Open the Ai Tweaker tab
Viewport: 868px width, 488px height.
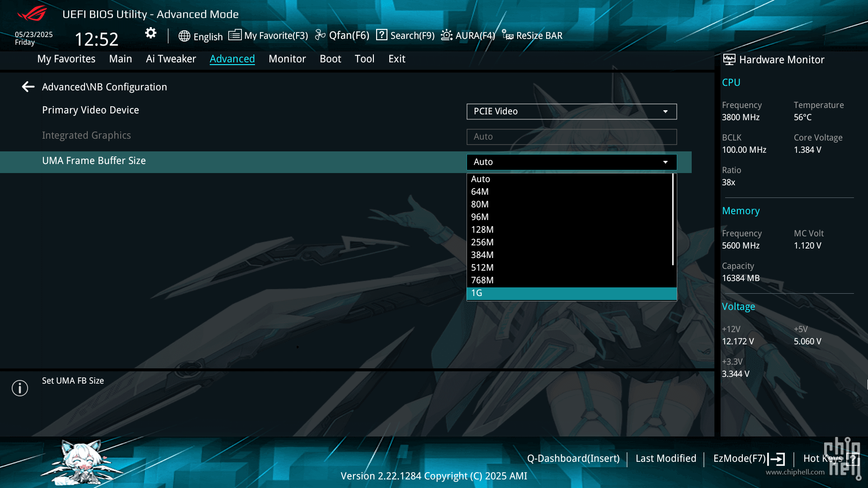click(x=171, y=59)
